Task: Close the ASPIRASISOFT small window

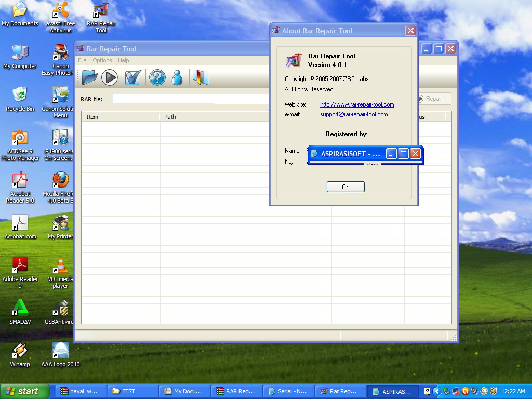Action: [415, 154]
